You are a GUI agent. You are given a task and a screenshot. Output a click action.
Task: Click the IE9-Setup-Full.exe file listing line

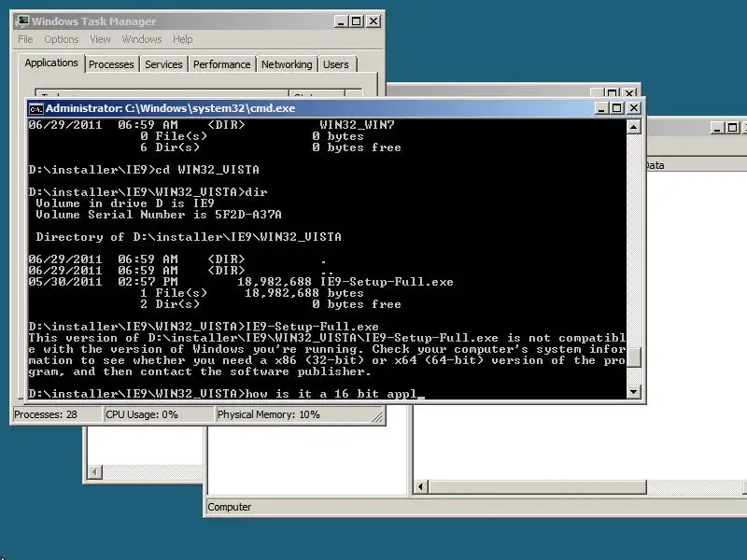(x=241, y=282)
